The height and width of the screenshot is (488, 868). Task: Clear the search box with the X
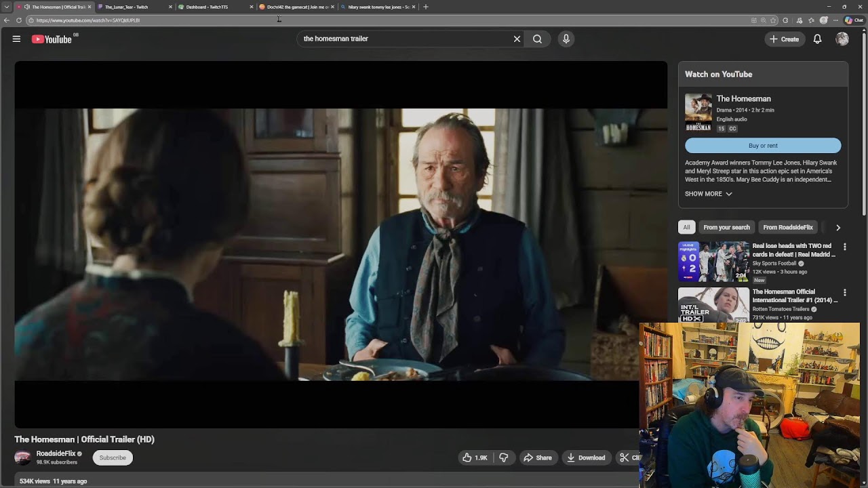pos(517,39)
